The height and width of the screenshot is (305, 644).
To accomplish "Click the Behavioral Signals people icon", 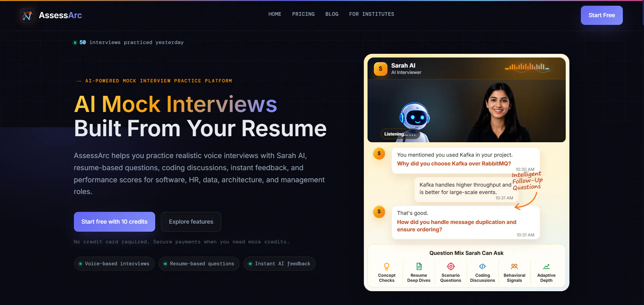I will pyautogui.click(x=514, y=267).
